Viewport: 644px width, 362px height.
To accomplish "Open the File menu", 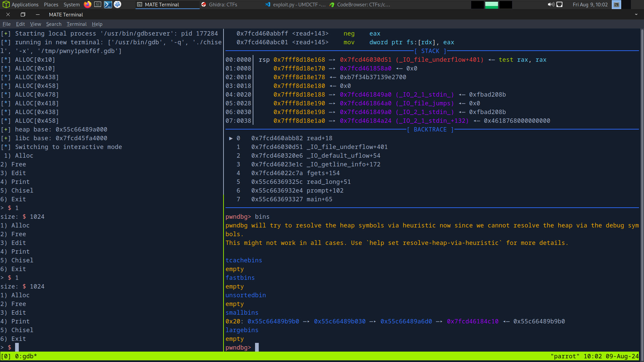I will 6,24.
